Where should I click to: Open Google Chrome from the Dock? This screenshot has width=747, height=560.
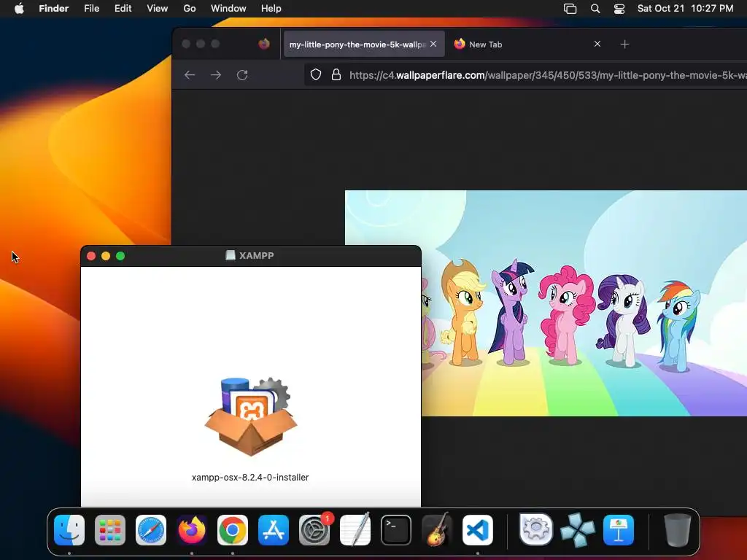point(233,530)
